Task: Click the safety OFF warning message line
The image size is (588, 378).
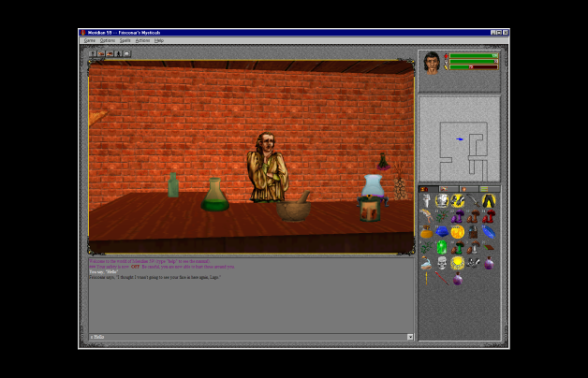Action: 162,267
